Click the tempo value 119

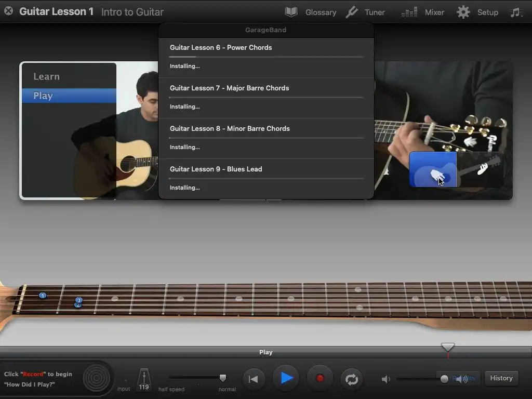[144, 387]
